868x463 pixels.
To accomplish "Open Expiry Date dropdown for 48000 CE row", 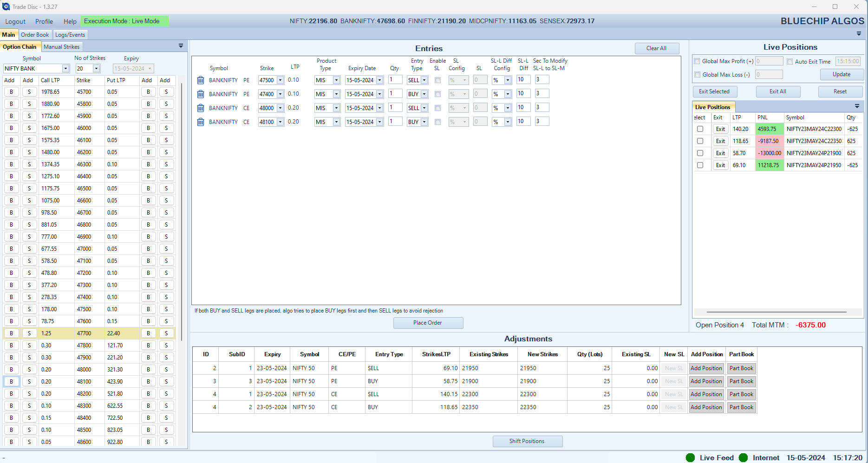I will (x=379, y=108).
